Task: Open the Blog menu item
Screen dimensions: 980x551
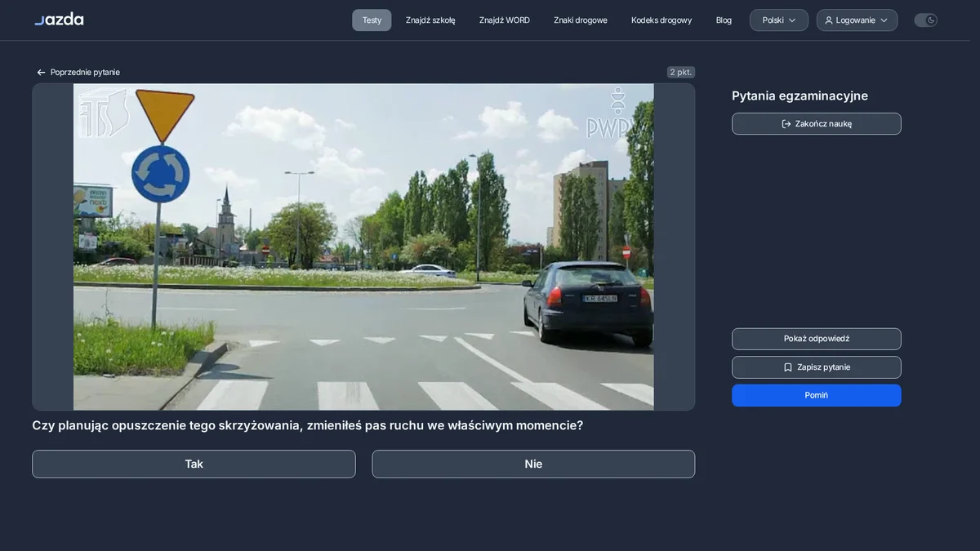Action: point(724,20)
